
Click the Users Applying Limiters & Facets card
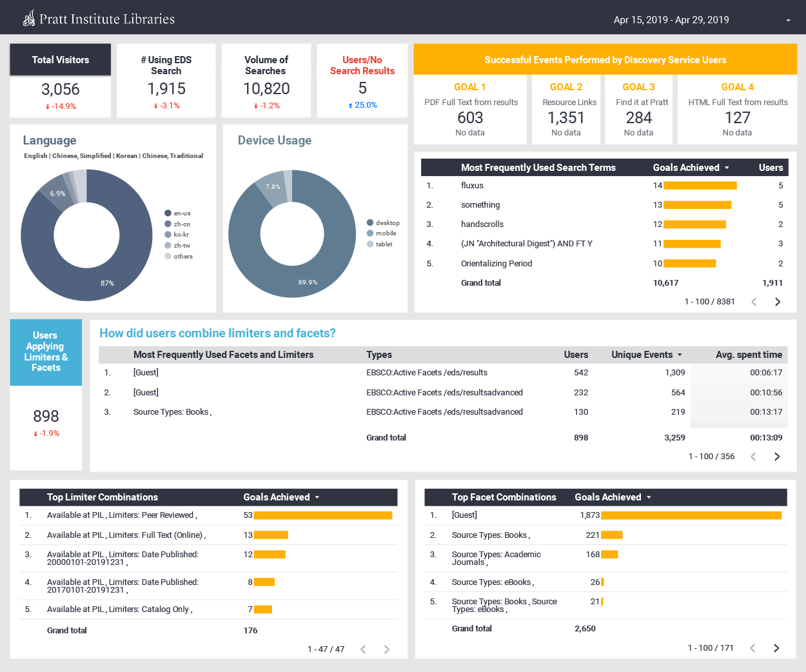click(45, 352)
